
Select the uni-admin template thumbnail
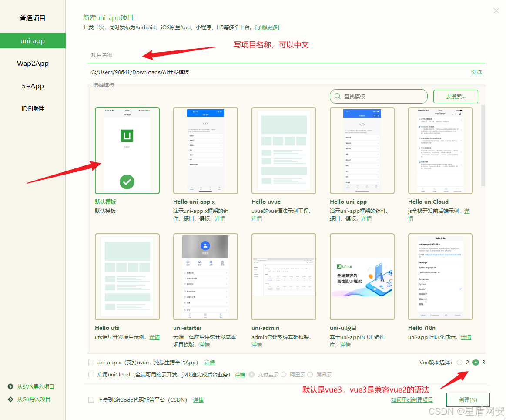pyautogui.click(x=284, y=277)
